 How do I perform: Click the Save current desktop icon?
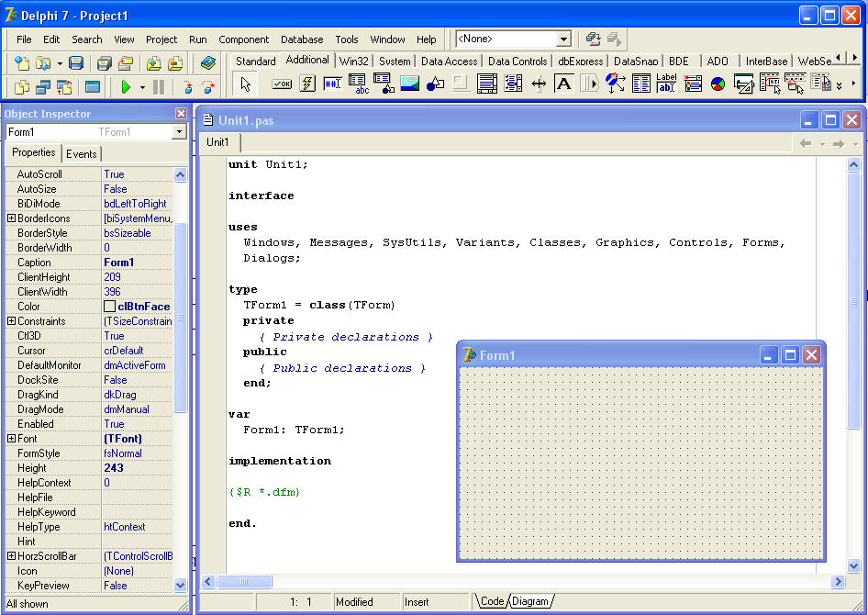593,39
